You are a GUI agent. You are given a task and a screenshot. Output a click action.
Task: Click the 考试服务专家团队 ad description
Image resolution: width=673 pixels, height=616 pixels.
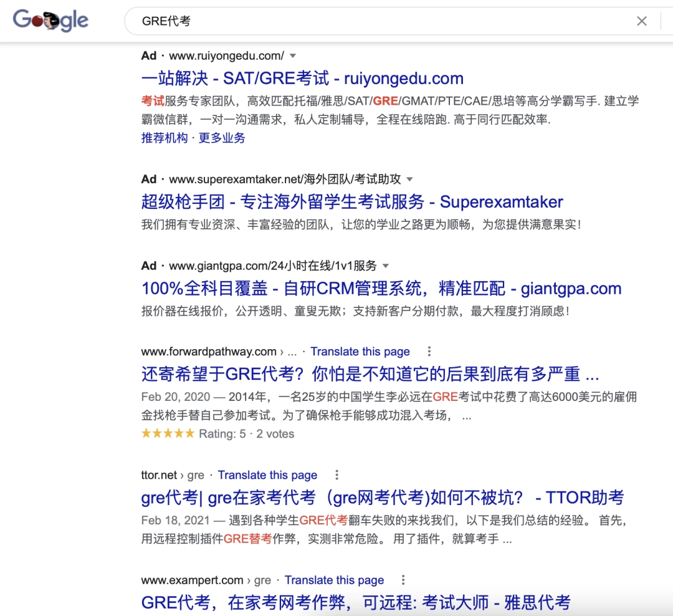point(390,110)
